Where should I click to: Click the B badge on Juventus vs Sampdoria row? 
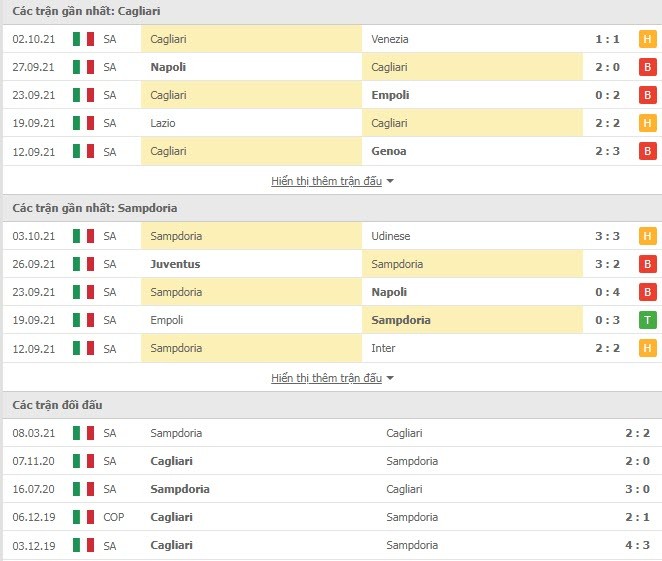click(x=647, y=264)
